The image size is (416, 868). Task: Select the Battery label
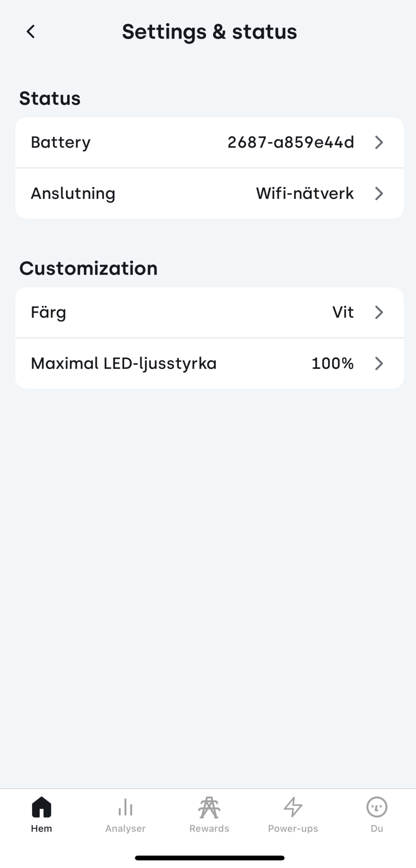pos(61,143)
